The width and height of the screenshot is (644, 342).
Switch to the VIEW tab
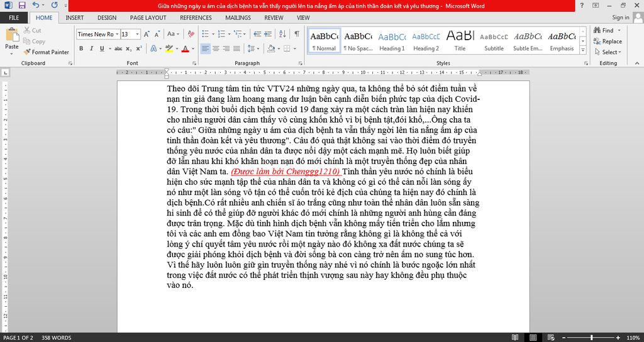tap(303, 18)
